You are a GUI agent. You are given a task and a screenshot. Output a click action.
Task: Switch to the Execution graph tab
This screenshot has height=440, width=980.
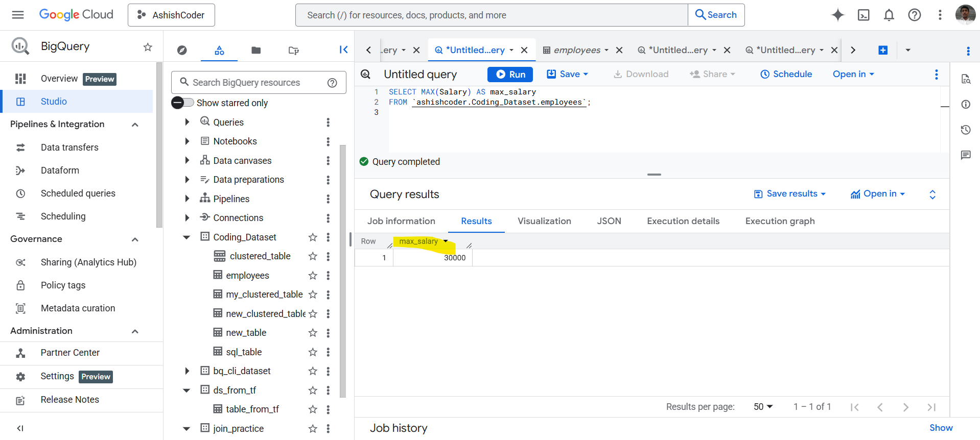point(780,221)
